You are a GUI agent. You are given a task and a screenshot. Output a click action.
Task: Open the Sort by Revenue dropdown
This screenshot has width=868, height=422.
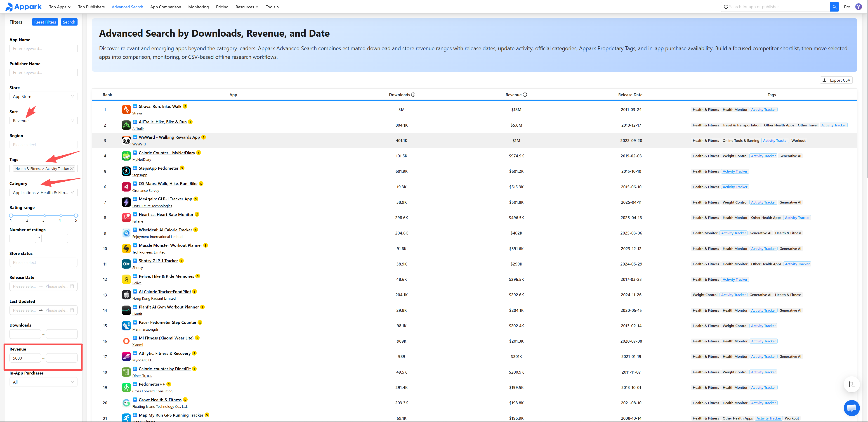tap(43, 121)
